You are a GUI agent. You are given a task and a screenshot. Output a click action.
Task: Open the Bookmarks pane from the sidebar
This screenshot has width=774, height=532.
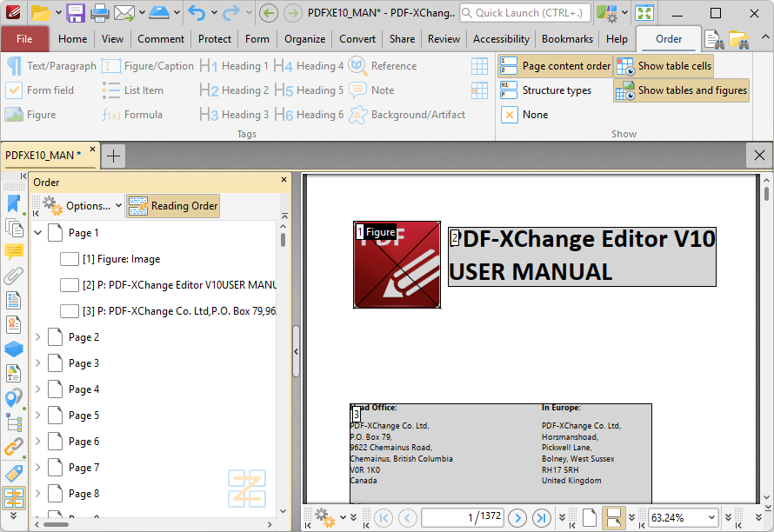14,203
